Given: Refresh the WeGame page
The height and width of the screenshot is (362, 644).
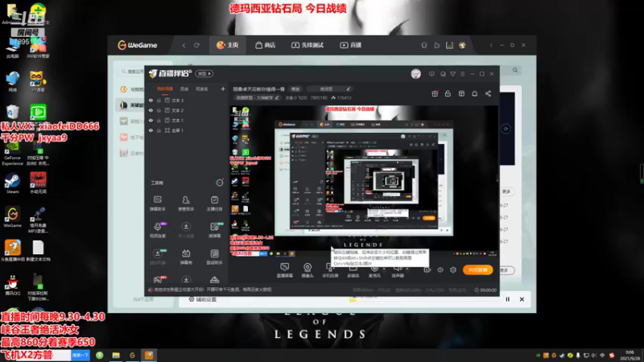Looking at the screenshot, I should (196, 45).
